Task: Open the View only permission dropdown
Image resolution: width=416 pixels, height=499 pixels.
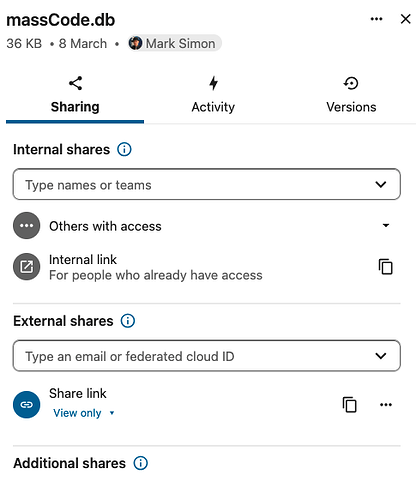Action: pos(84,413)
